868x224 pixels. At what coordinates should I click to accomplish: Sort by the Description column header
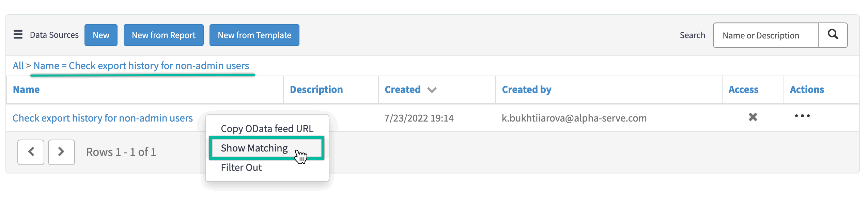(316, 90)
